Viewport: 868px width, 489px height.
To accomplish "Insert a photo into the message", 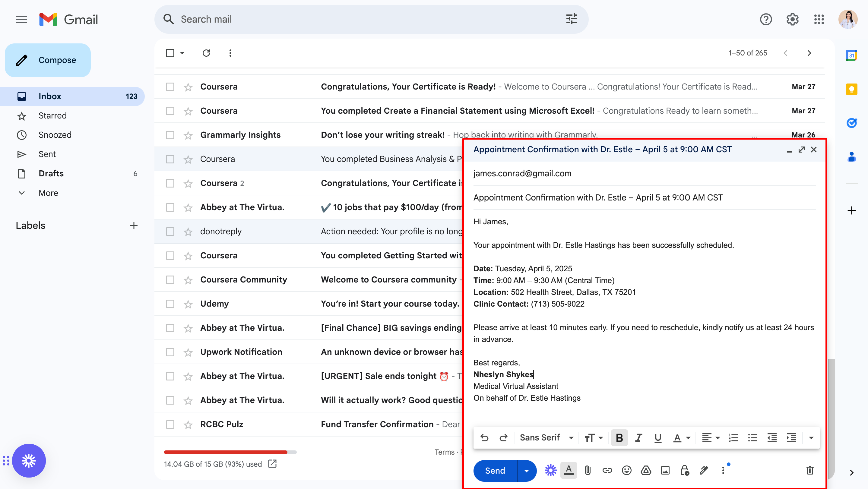I will tap(665, 470).
